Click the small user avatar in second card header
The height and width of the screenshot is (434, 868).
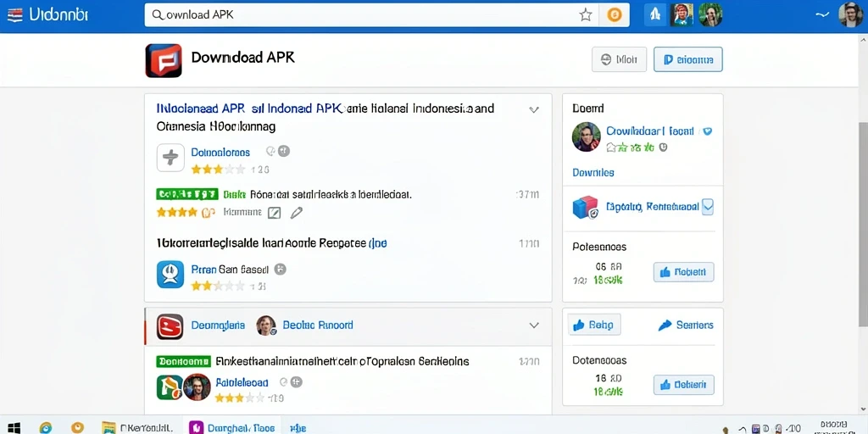[266, 325]
